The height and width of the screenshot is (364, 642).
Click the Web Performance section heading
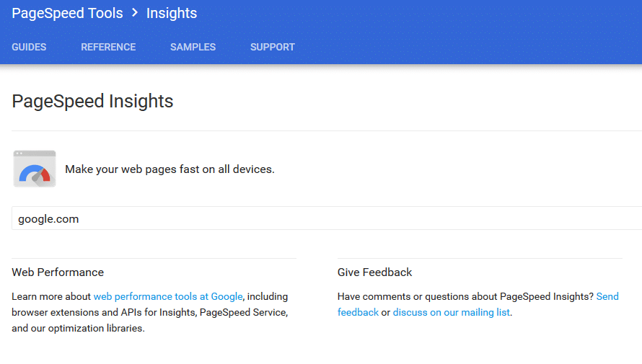click(x=58, y=272)
